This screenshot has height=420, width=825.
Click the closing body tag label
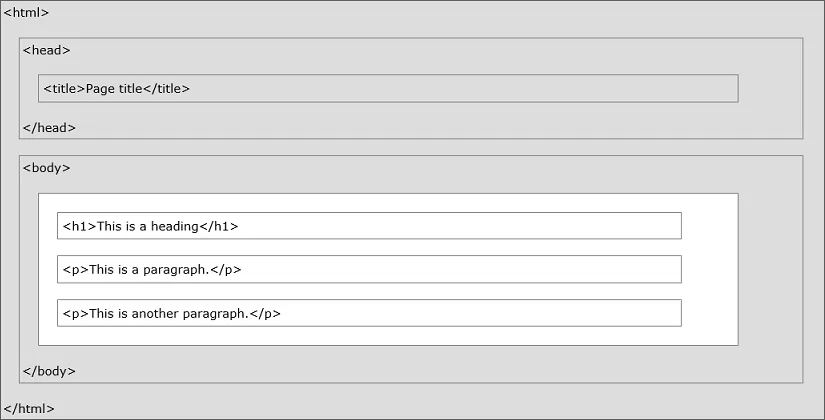click(49, 371)
